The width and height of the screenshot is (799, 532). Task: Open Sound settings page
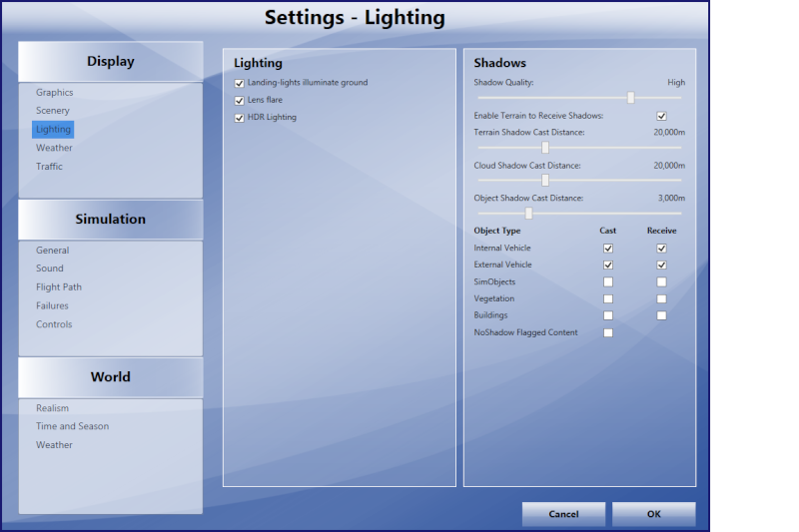click(x=50, y=268)
